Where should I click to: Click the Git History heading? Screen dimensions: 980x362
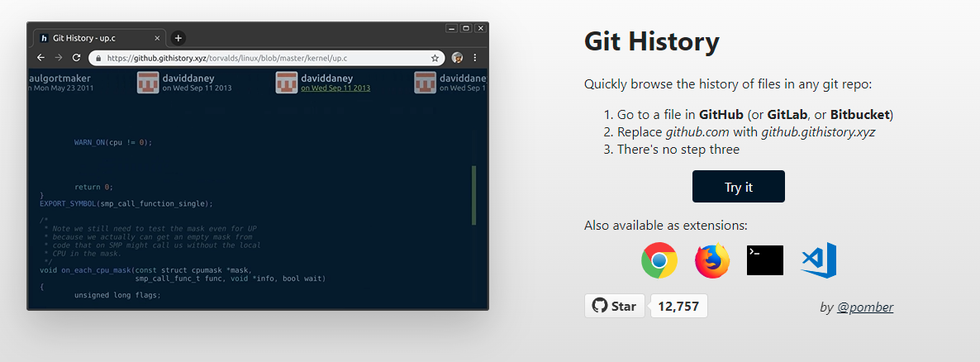coord(651,42)
